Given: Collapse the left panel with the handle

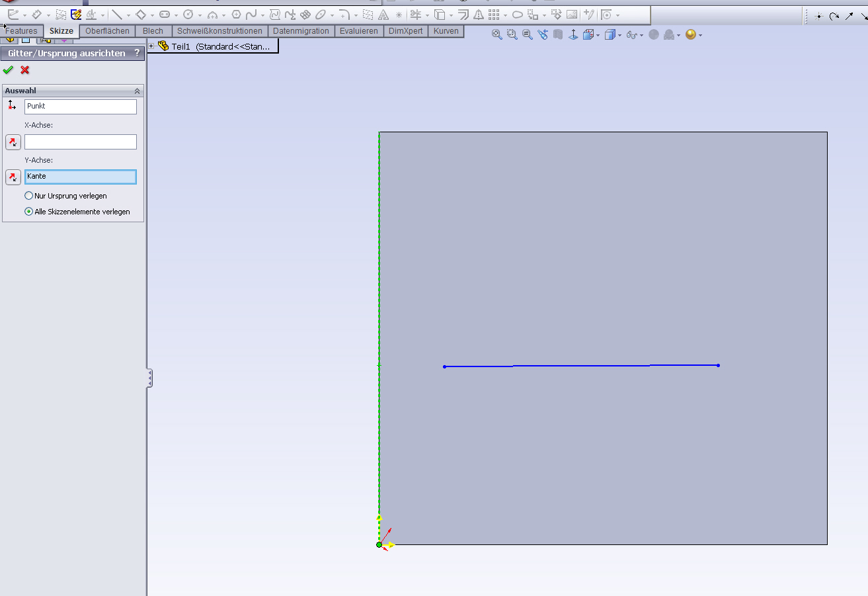Looking at the screenshot, I should click(150, 378).
